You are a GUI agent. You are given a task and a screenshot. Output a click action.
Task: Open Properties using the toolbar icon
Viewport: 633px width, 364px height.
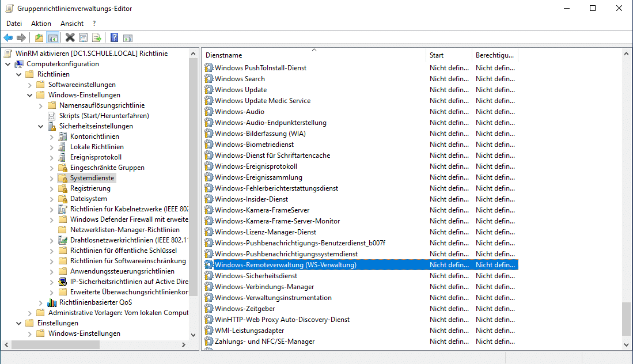(x=83, y=37)
